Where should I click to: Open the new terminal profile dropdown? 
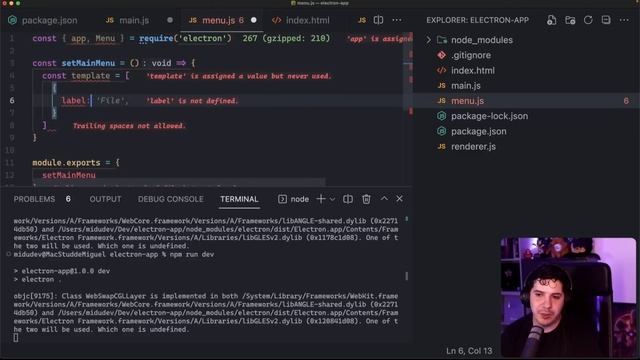pyautogui.click(x=332, y=199)
